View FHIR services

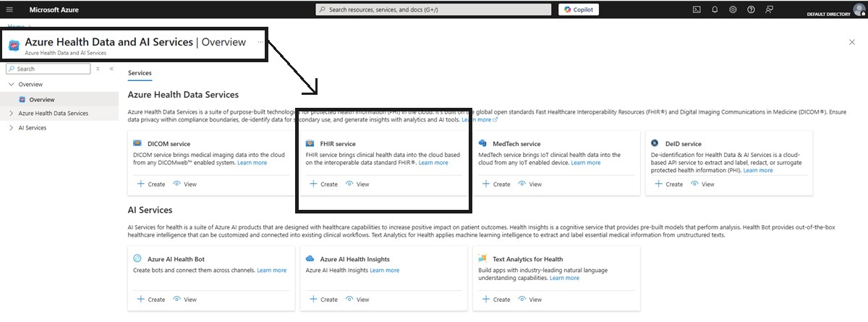coord(357,185)
